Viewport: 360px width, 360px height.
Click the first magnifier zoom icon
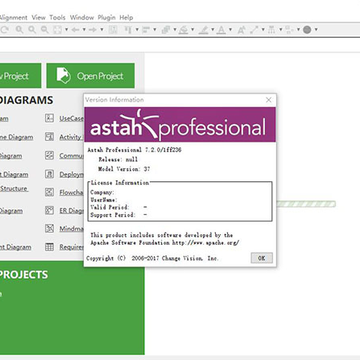(20, 30)
